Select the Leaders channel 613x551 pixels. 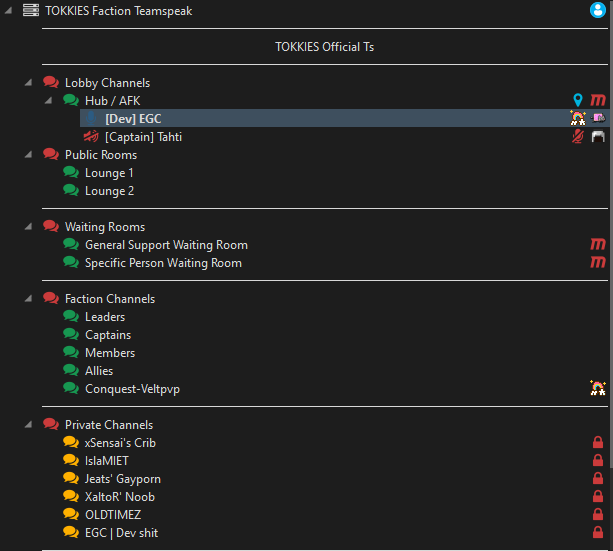105,317
